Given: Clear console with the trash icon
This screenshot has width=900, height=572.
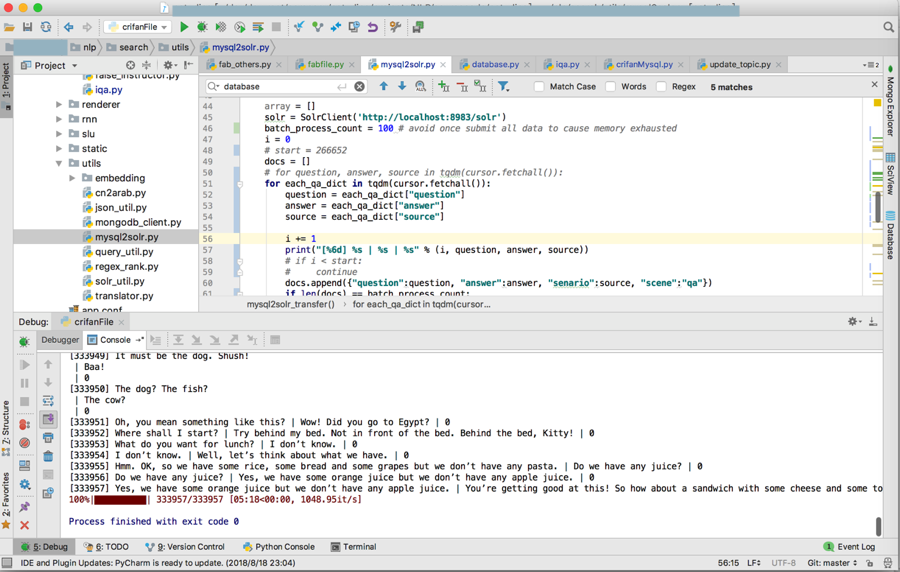Looking at the screenshot, I should pos(48,456).
